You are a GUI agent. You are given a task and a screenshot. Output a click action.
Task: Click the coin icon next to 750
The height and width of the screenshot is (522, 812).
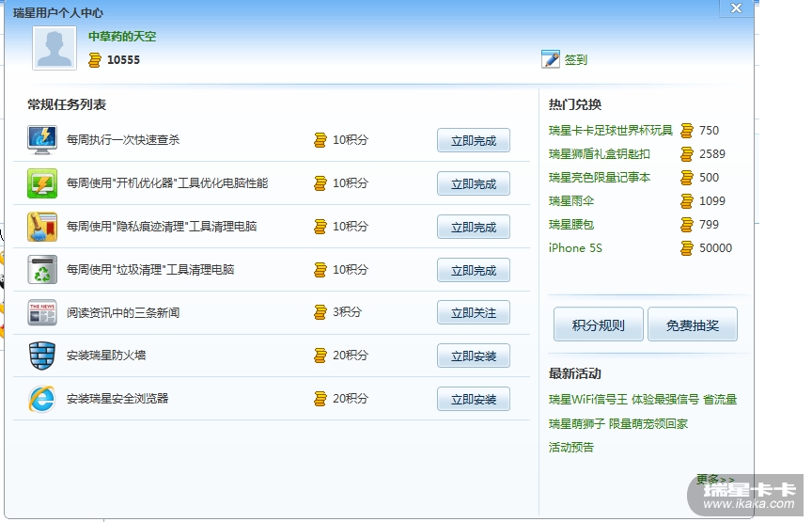click(x=687, y=131)
